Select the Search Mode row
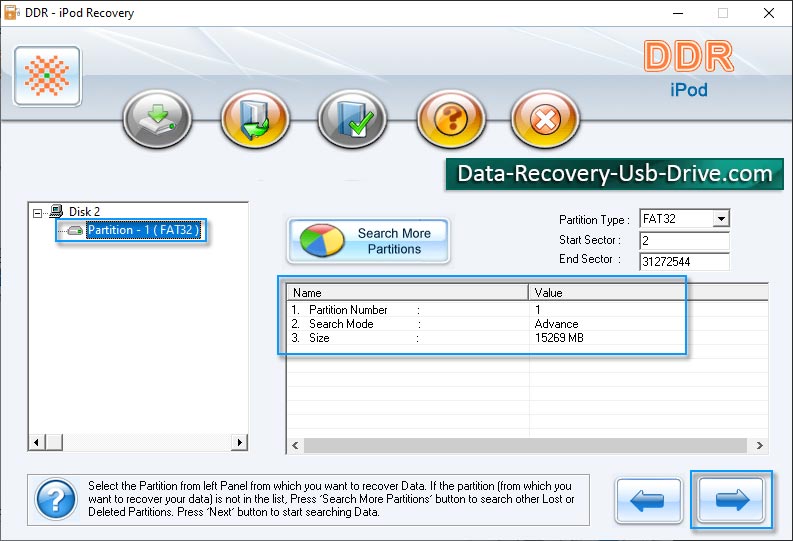Image resolution: width=793 pixels, height=541 pixels. [527, 324]
